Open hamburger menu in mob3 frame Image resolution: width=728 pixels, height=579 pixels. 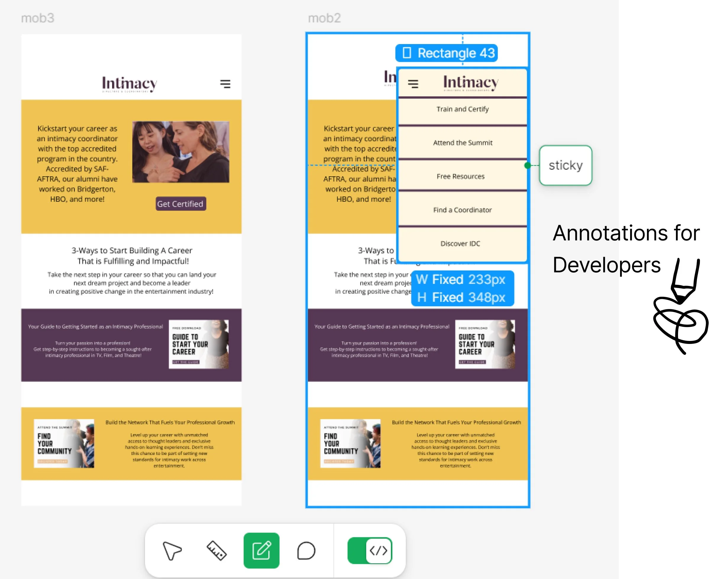[225, 84]
